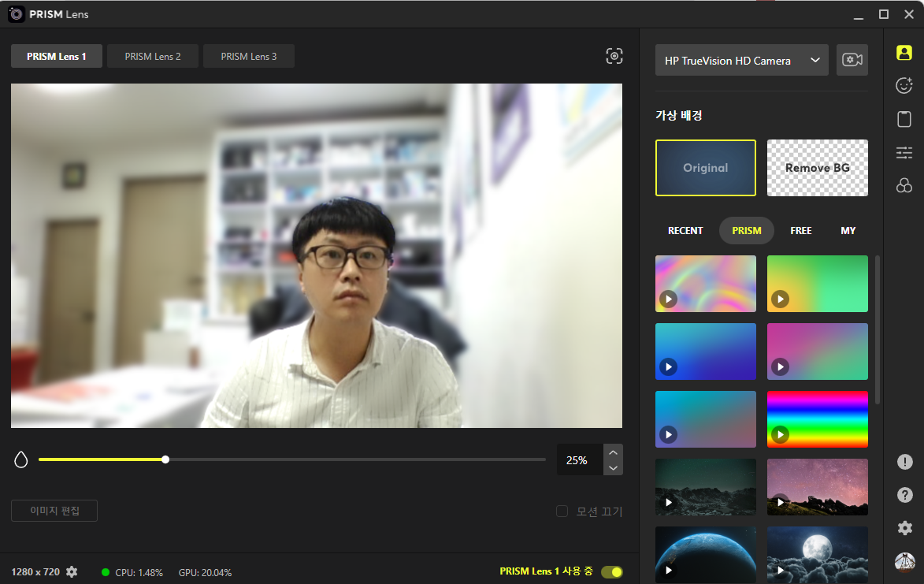This screenshot has height=584, width=924.
Task: Open the adjustment sliders icon in sidebar
Action: tap(904, 153)
